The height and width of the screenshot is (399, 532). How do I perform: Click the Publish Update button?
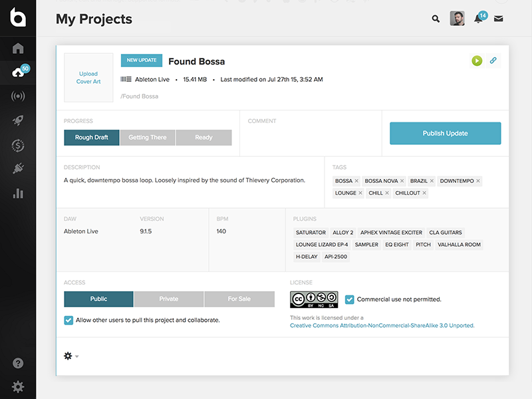point(445,133)
